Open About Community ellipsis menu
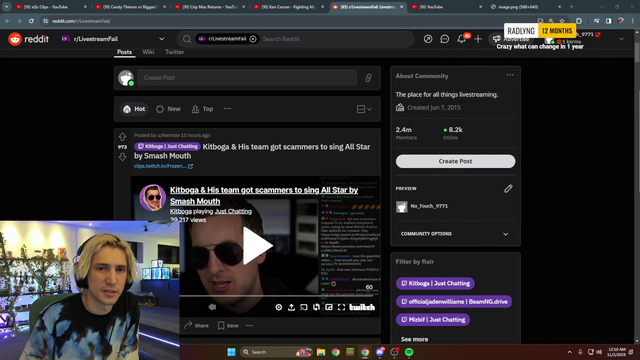640x360 pixels. 510,75
